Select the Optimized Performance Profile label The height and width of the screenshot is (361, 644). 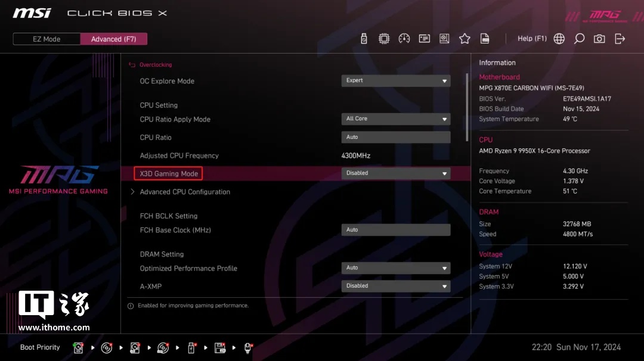tap(188, 268)
